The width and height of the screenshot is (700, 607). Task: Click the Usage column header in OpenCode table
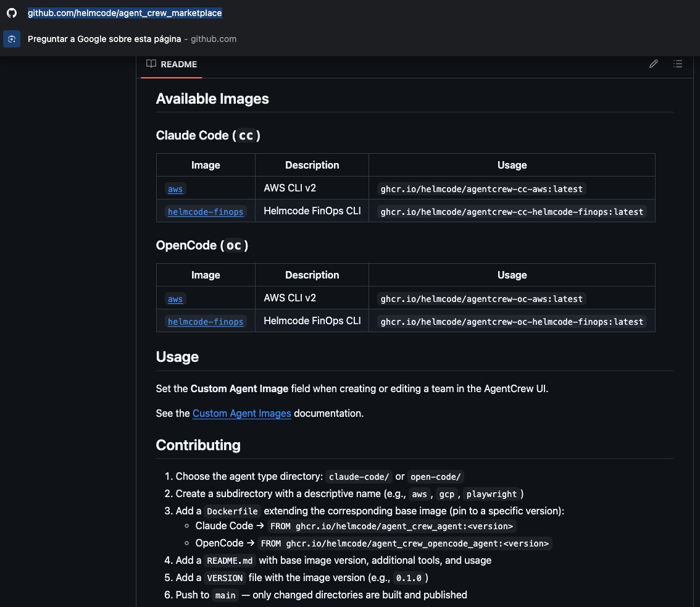click(x=512, y=275)
